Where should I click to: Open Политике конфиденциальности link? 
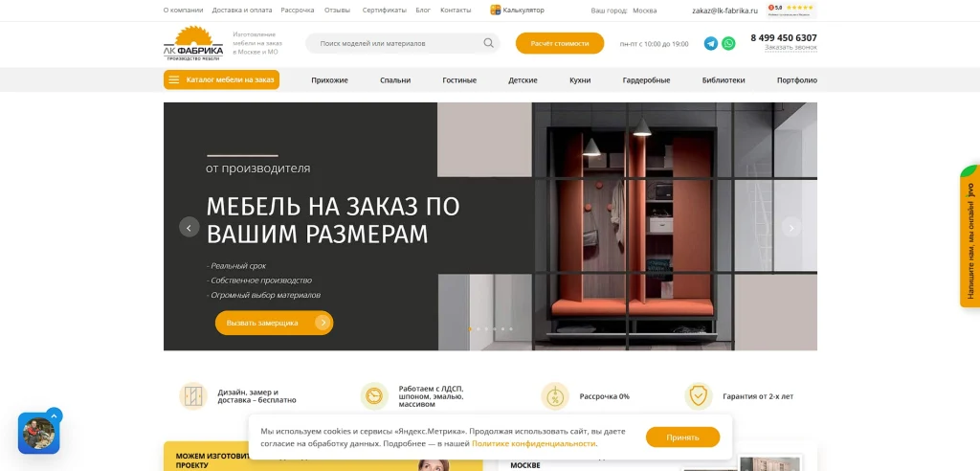click(x=534, y=443)
